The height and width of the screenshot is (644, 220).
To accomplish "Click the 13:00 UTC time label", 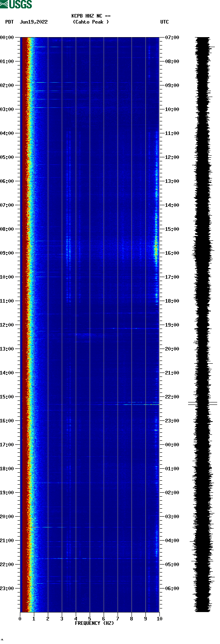I will [x=172, y=181].
